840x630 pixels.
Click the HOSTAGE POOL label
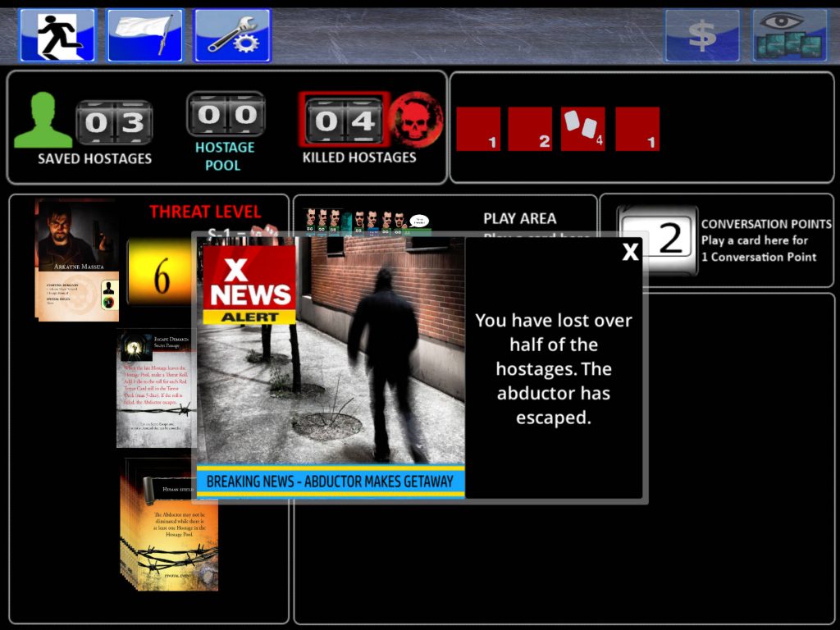[x=225, y=156]
